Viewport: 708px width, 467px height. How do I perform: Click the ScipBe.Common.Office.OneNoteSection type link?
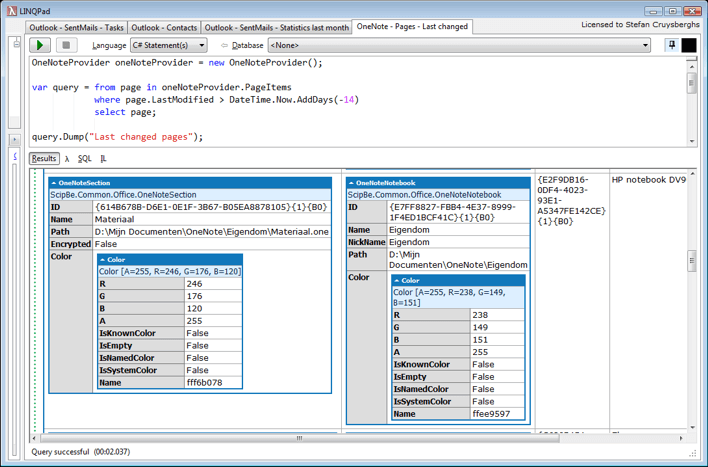[123, 195]
